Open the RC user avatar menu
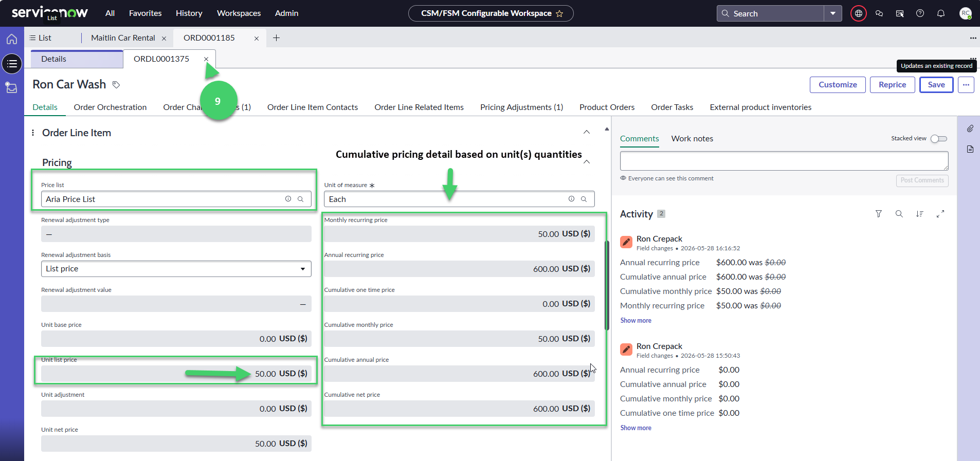The image size is (980, 461). [x=965, y=13]
